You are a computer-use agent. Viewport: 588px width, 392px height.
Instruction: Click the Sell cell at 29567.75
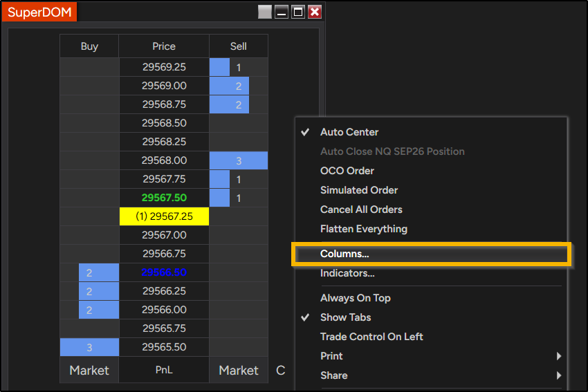[x=239, y=179]
